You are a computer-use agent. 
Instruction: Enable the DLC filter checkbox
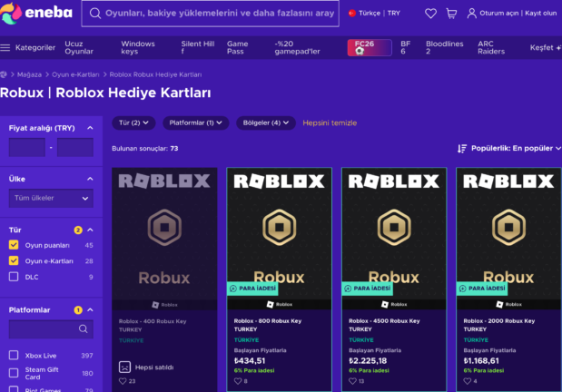click(14, 277)
